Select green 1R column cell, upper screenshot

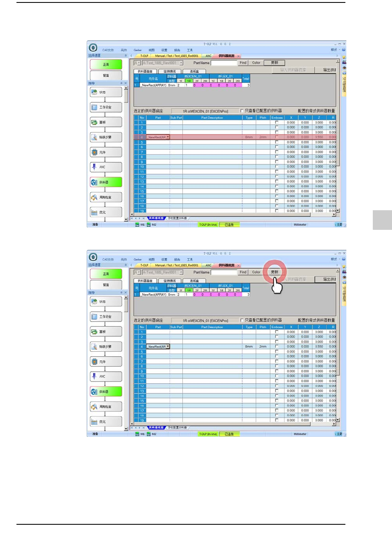pos(189,81)
